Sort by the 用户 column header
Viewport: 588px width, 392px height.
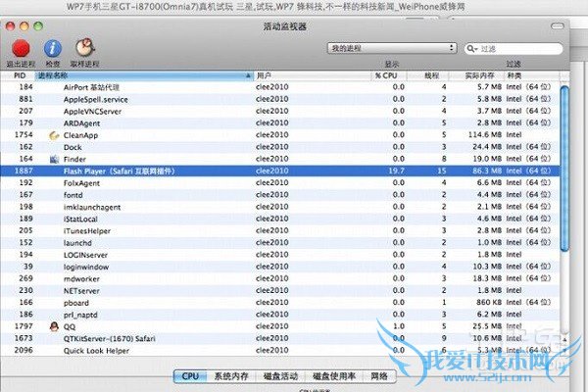click(313, 75)
